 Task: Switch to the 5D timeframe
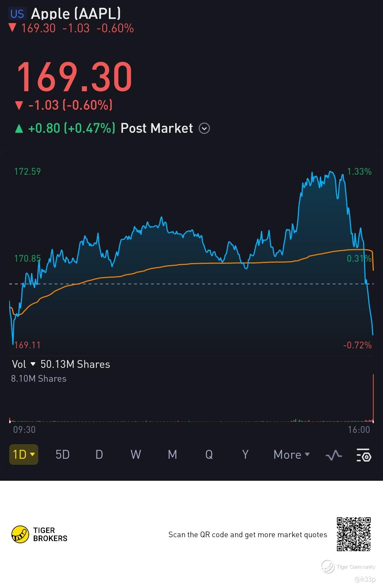click(x=62, y=455)
